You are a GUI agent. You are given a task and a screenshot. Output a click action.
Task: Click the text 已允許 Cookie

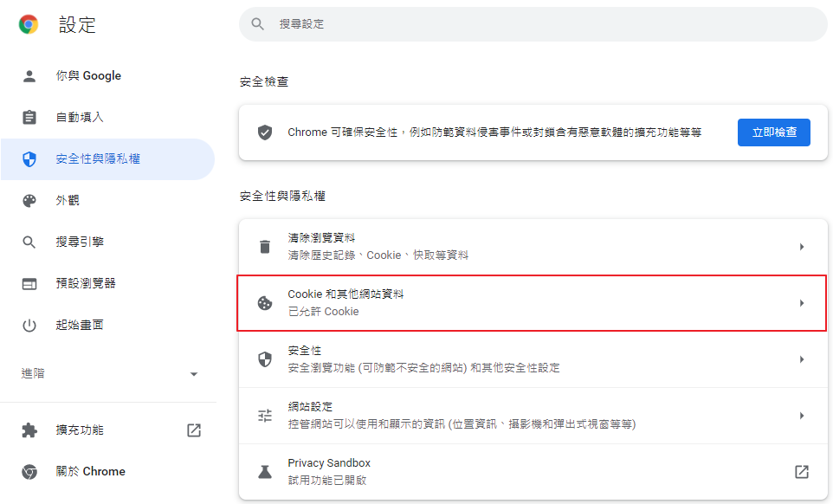point(324,312)
